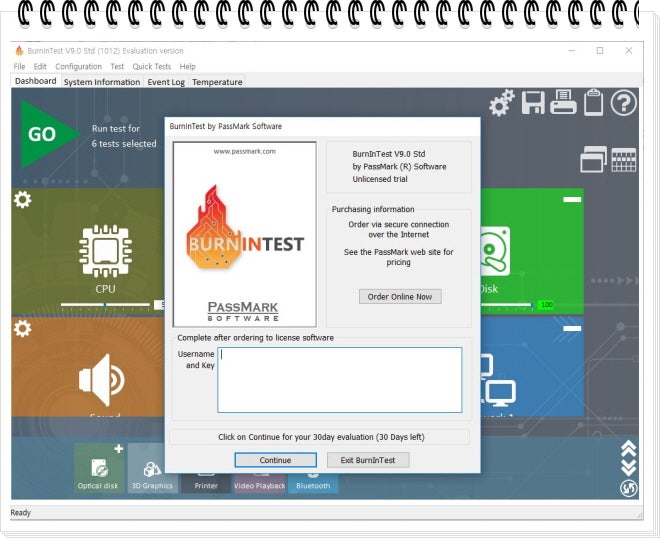
Task: Open Sound test settings gear
Action: 22,328
